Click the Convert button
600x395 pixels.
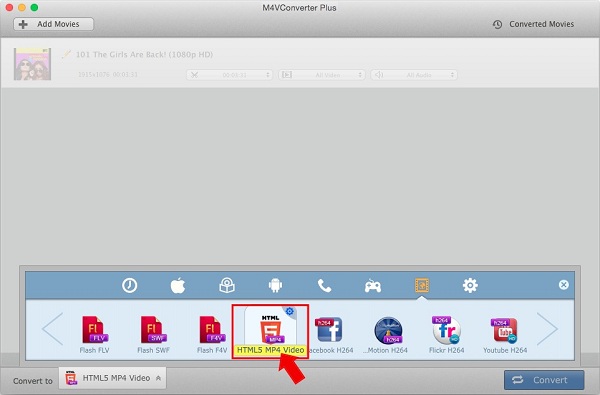(544, 380)
